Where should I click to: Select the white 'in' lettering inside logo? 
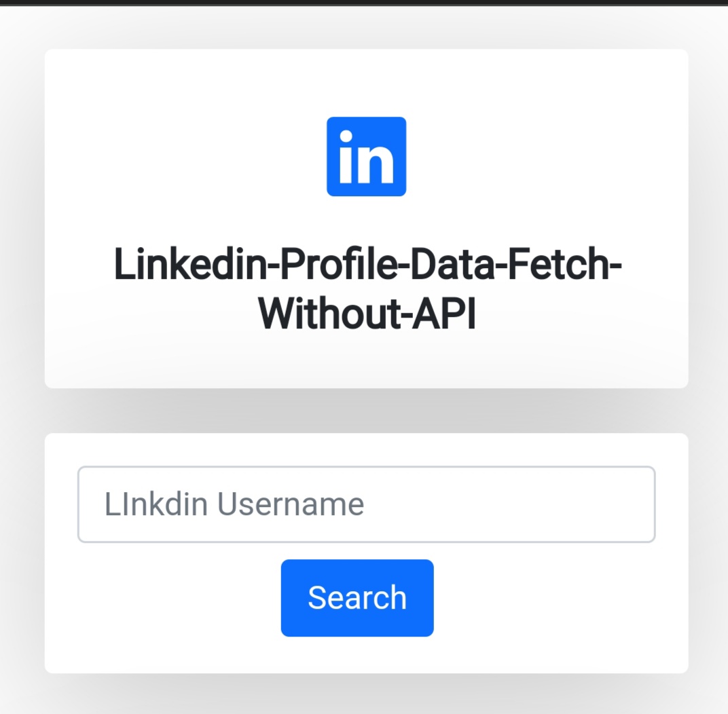366,156
